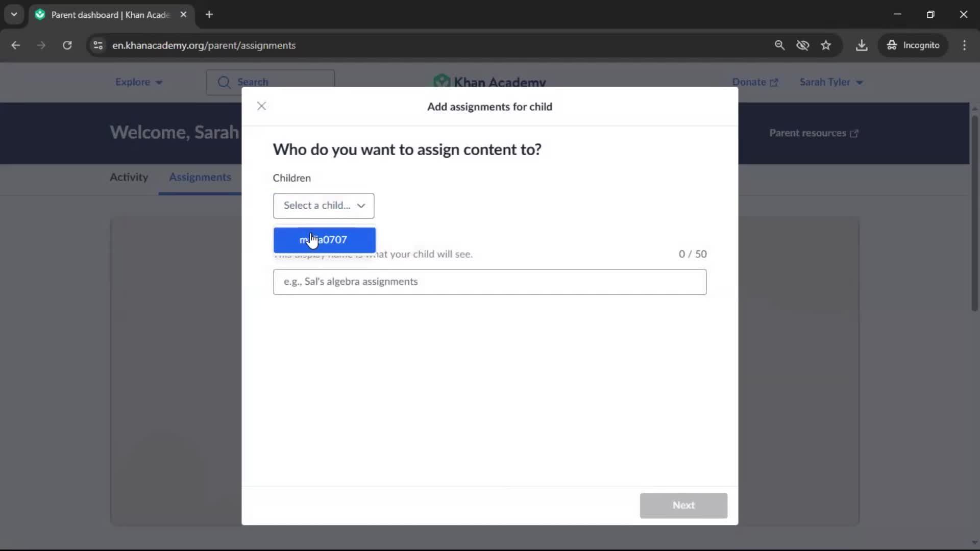Screen dimensions: 980x551
Task: Expand the Explore menu
Action: [x=138, y=82]
